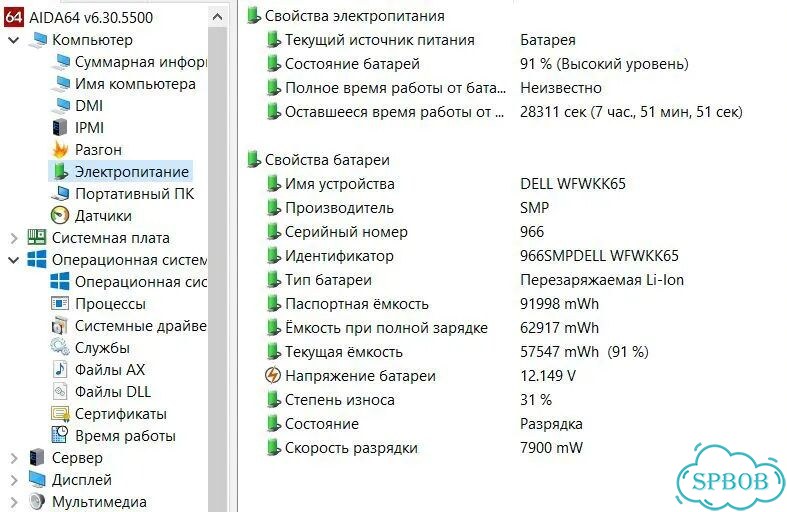This screenshot has width=787, height=512.
Task: Click the Сертификаты certificate icon
Action: click(60, 414)
